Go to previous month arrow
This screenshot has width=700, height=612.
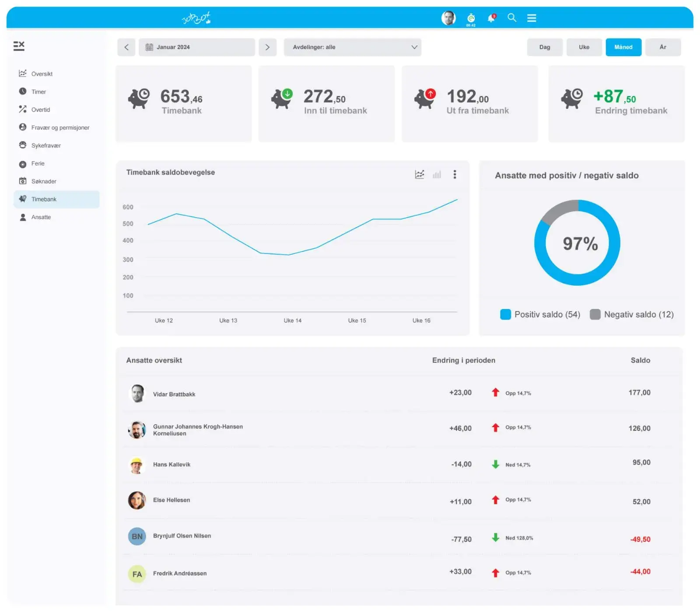pyautogui.click(x=126, y=47)
